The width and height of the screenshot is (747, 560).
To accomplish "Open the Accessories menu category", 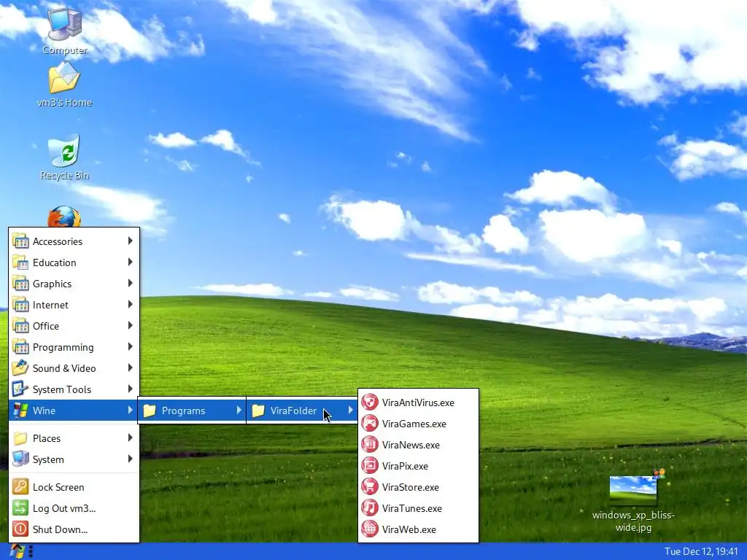I will coord(74,241).
